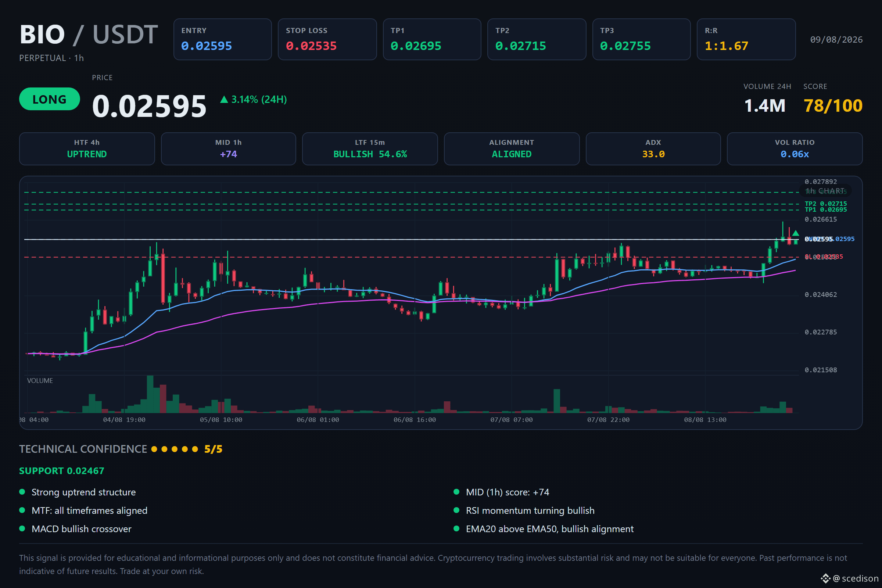Screen dimensions: 882x588
Task: Click the VOLUME label in chart
Action: [40, 381]
